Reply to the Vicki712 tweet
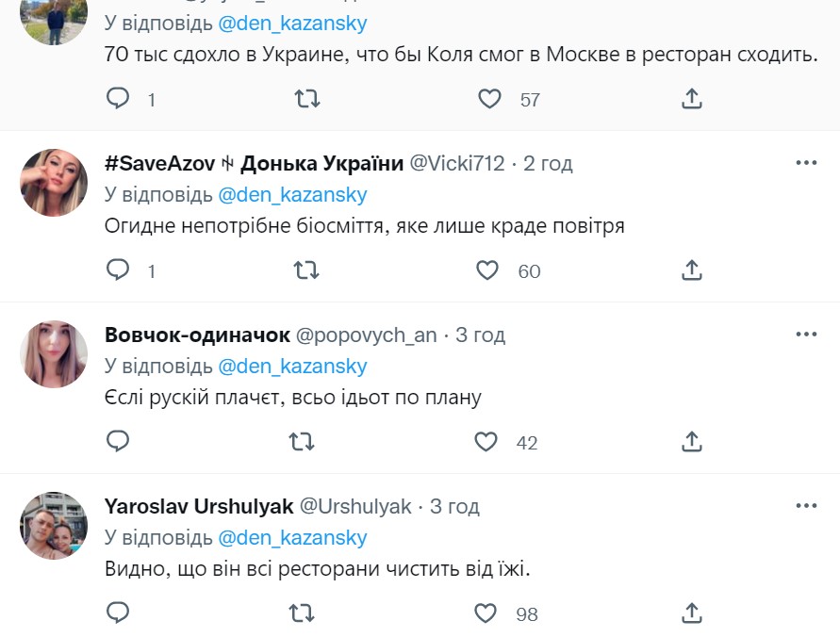Viewport: 840px width, 637px height. coord(118,270)
